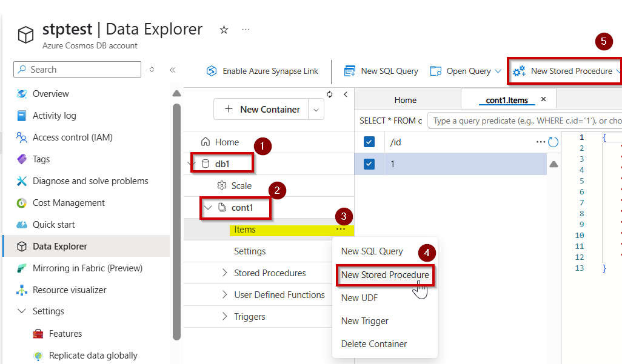Image resolution: width=622 pixels, height=364 pixels.
Task: Open the Items row ellipsis menu
Action: click(x=340, y=229)
